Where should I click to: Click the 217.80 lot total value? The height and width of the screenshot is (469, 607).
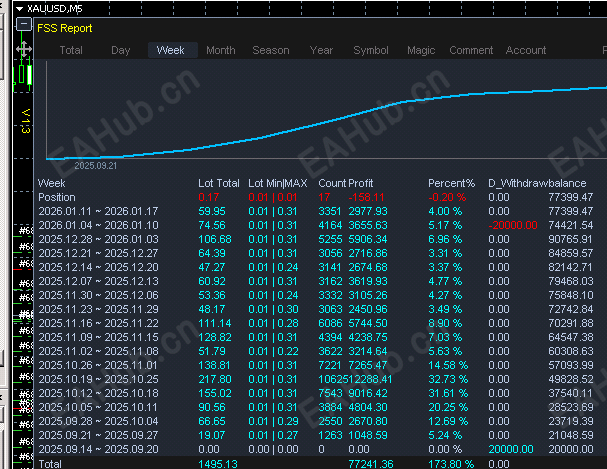point(214,379)
